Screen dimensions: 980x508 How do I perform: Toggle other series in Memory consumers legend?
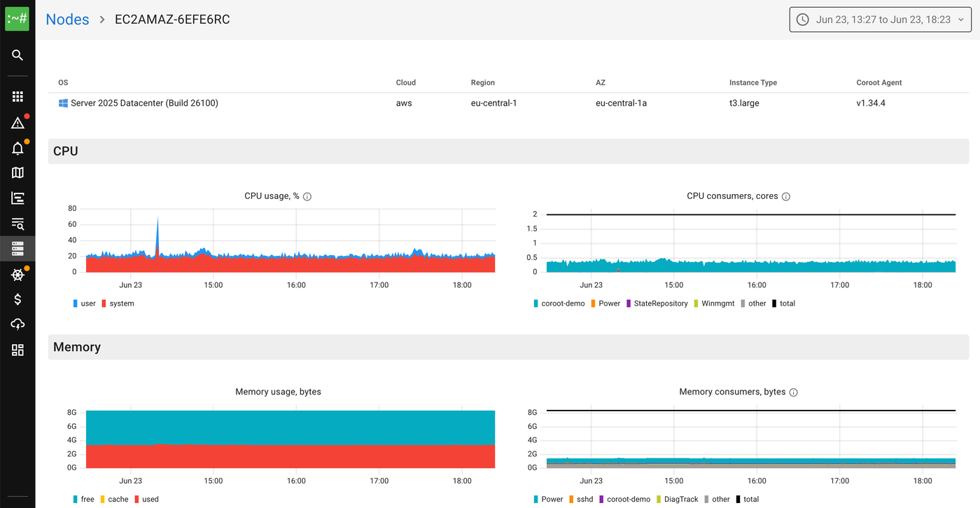pos(717,500)
